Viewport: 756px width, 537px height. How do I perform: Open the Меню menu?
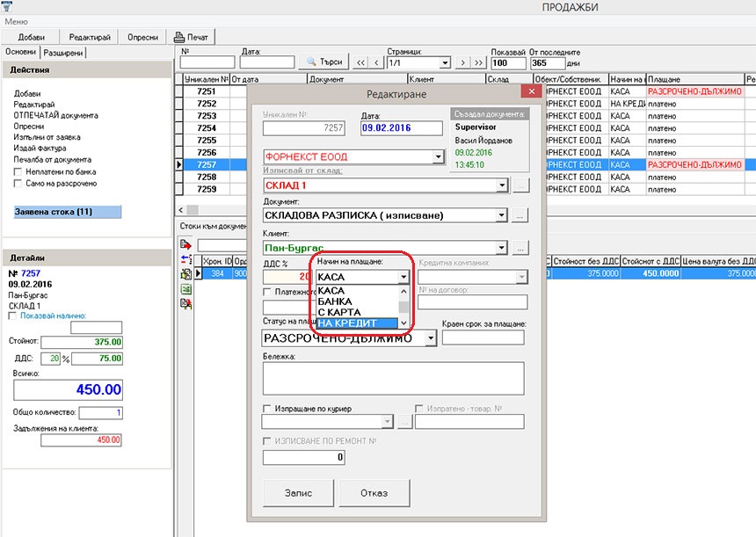tap(16, 21)
